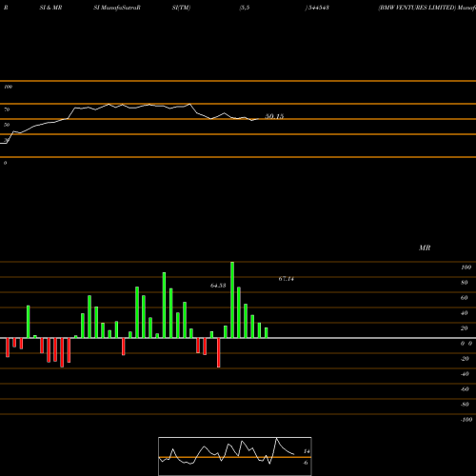
Task: Click the -100 label on MR axis
Action: click(x=466, y=420)
